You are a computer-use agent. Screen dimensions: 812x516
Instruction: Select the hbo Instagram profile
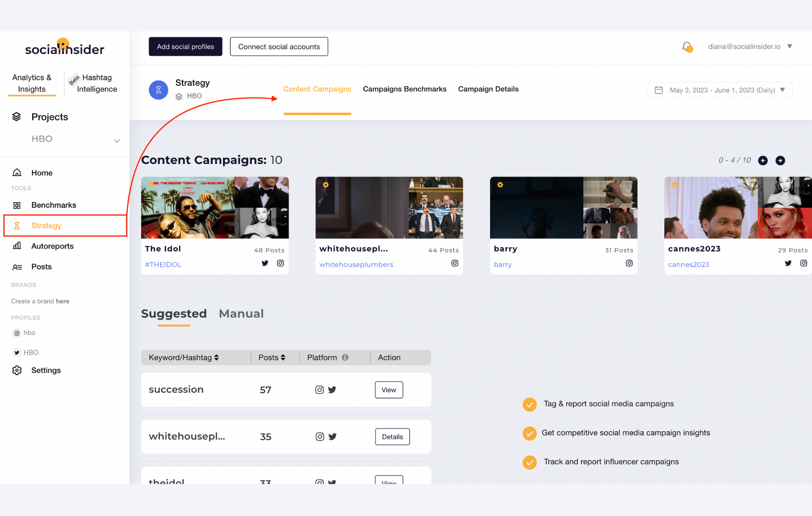24,333
